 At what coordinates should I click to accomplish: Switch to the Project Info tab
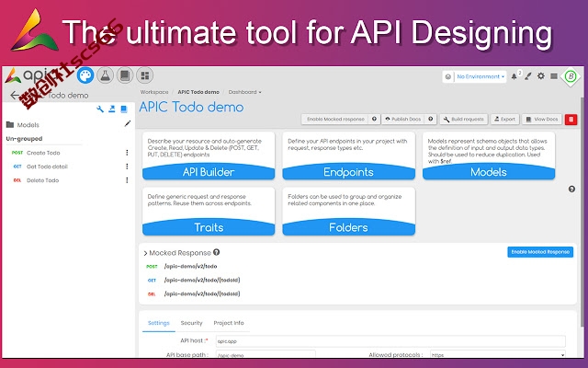point(229,323)
